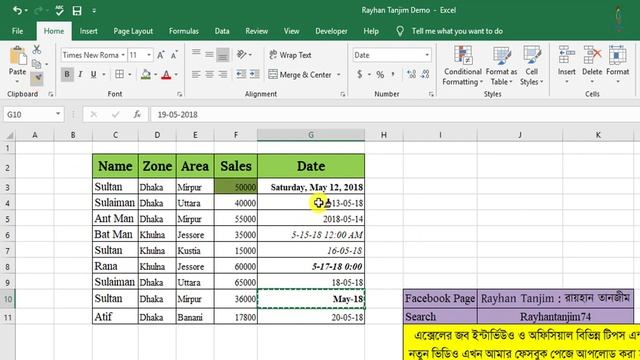
Task: Click Merge & Center
Action: 300,75
